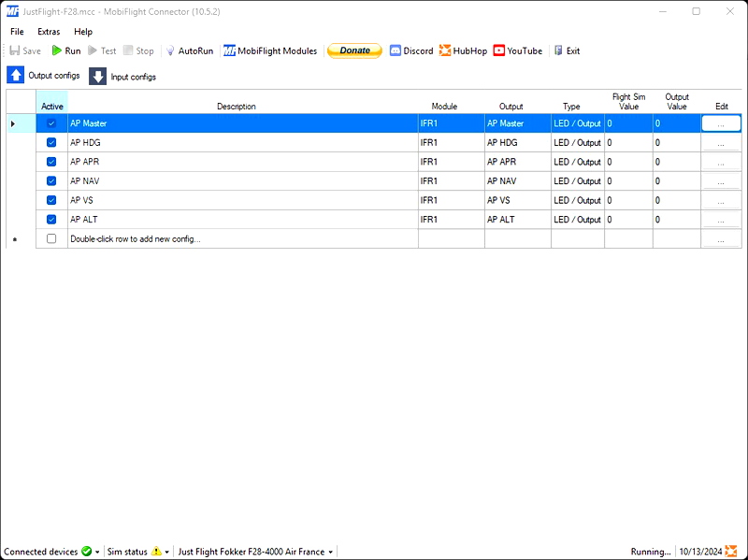The image size is (748, 560).
Task: Open the YouTube toolbar link
Action: [x=499, y=51]
